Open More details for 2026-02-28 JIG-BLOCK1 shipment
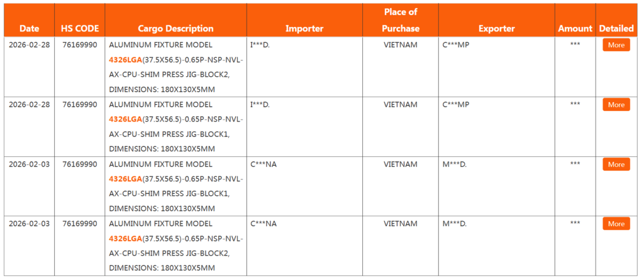The image size is (644, 279). 616,105
